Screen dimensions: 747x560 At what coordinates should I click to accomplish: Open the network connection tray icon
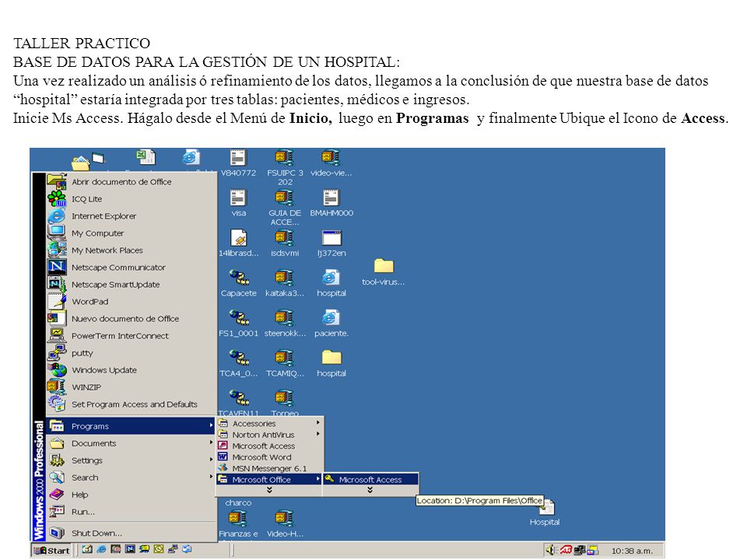coord(579,550)
